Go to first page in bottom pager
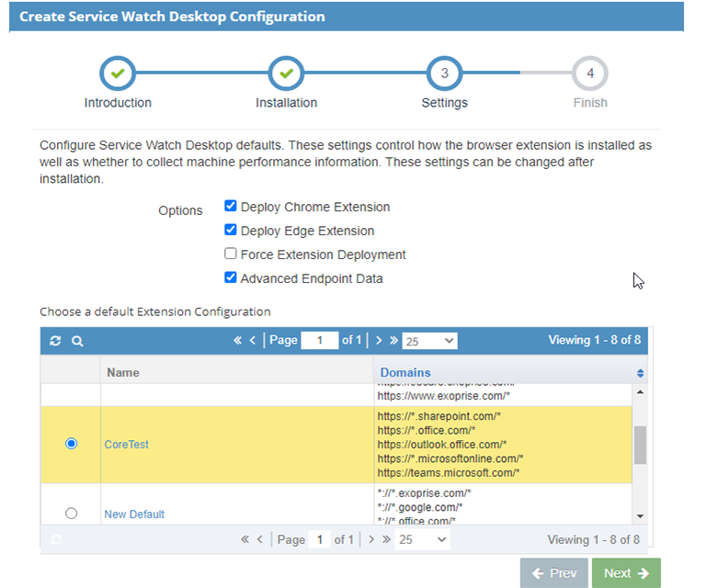Screen dimensions: 707x588 click(x=245, y=539)
